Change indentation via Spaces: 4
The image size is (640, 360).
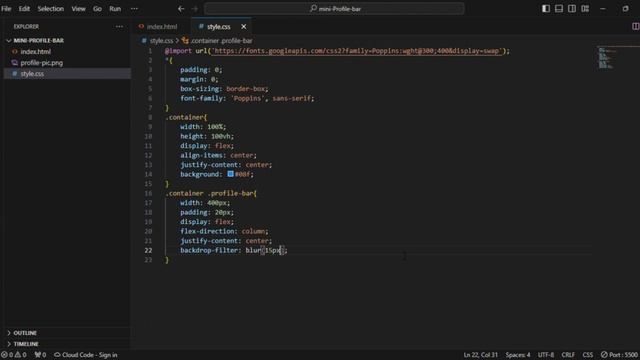(518, 355)
